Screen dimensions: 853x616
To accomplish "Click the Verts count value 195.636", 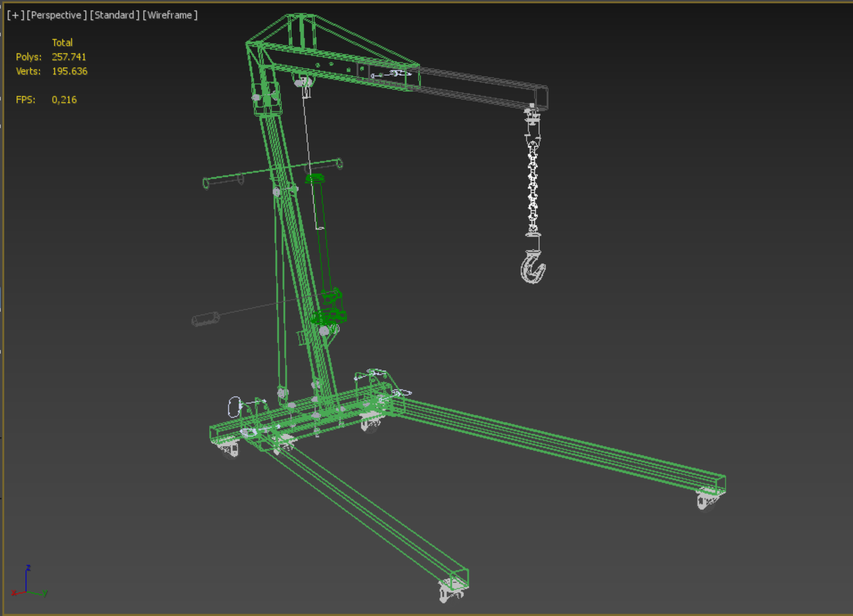I will point(70,71).
